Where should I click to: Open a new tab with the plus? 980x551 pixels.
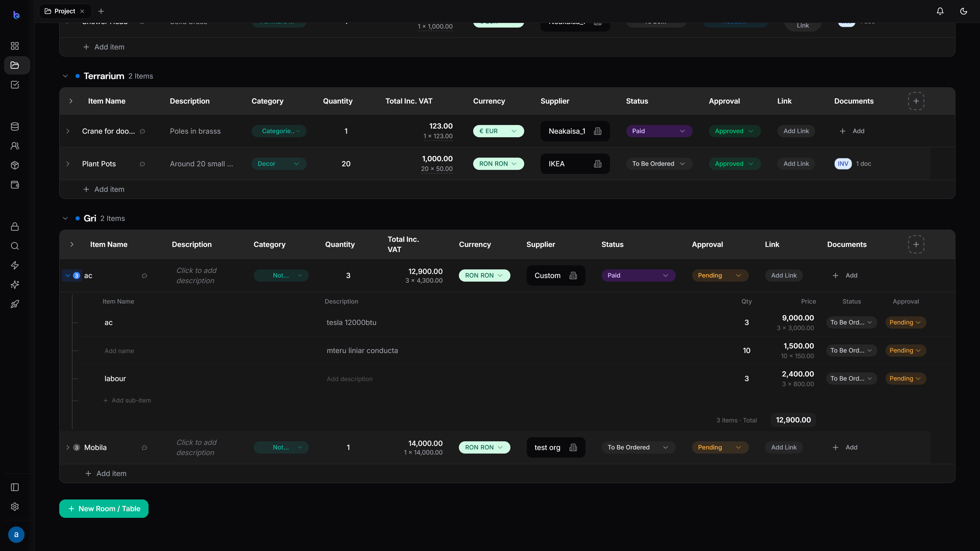click(x=101, y=11)
